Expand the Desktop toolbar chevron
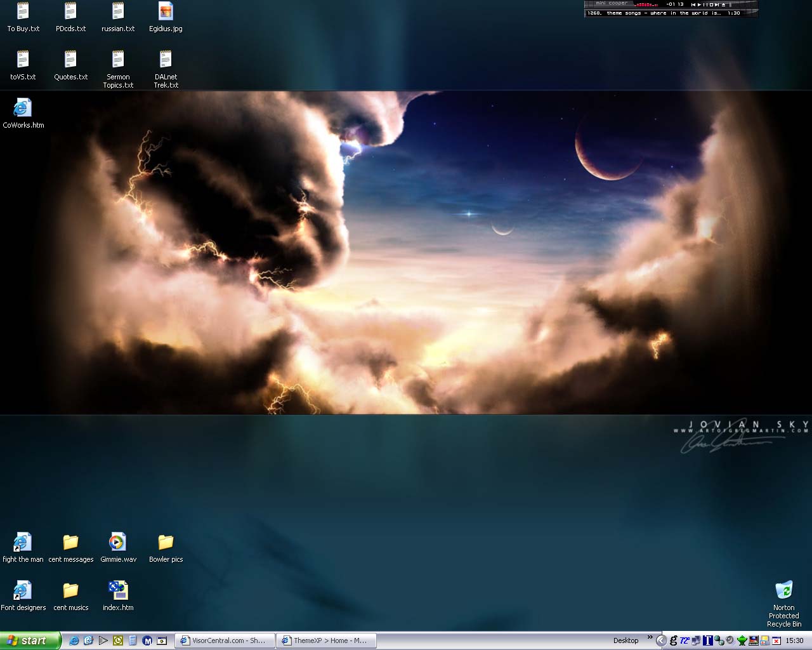812x650 pixels. tap(650, 638)
